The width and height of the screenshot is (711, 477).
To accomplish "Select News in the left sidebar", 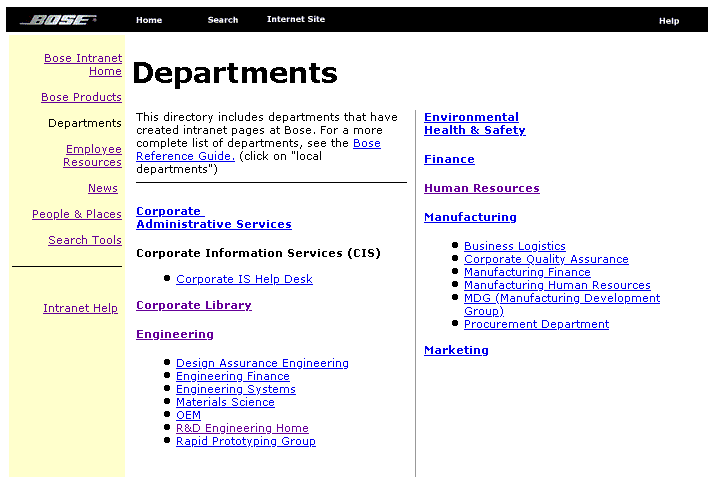I will 103,188.
